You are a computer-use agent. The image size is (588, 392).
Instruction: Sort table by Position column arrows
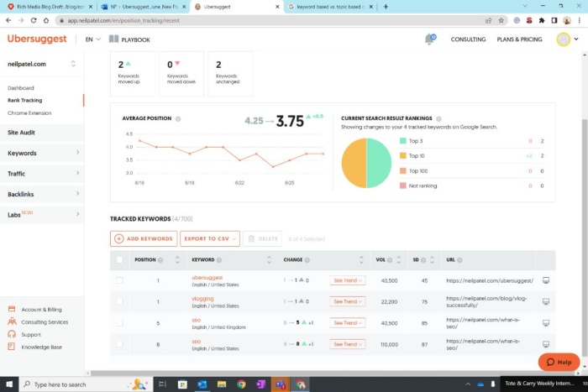[x=177, y=259]
